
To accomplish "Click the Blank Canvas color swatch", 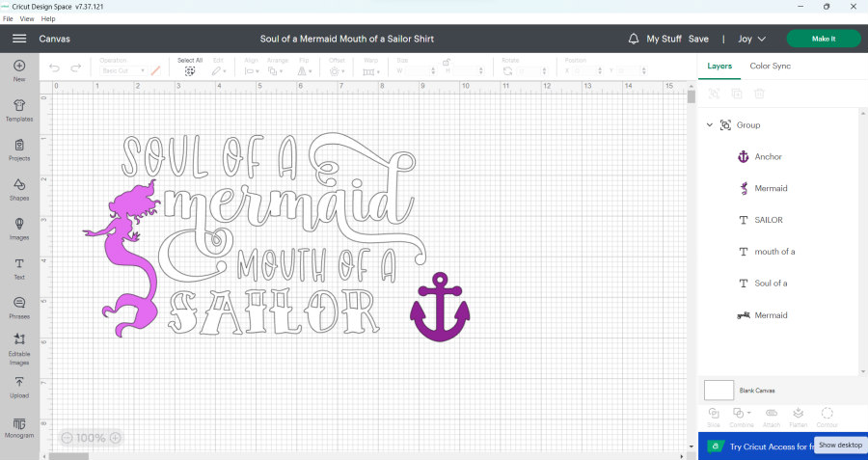I will click(x=719, y=390).
